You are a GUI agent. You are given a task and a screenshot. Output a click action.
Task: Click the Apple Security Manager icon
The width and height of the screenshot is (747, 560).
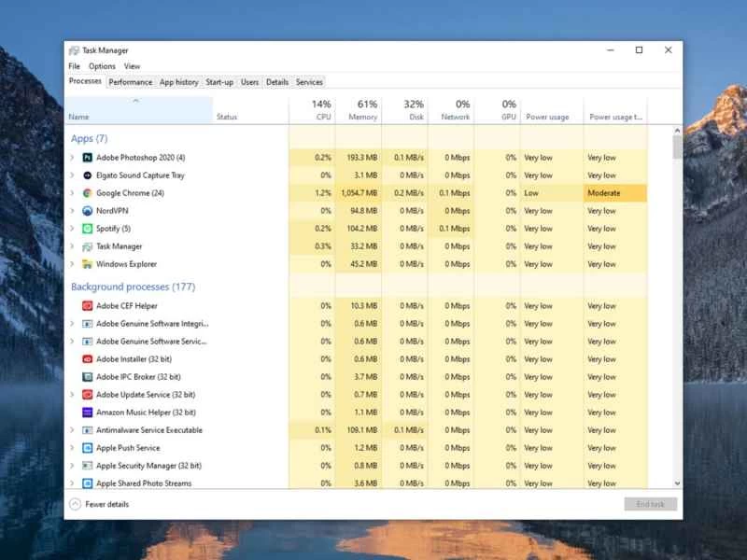pos(89,466)
